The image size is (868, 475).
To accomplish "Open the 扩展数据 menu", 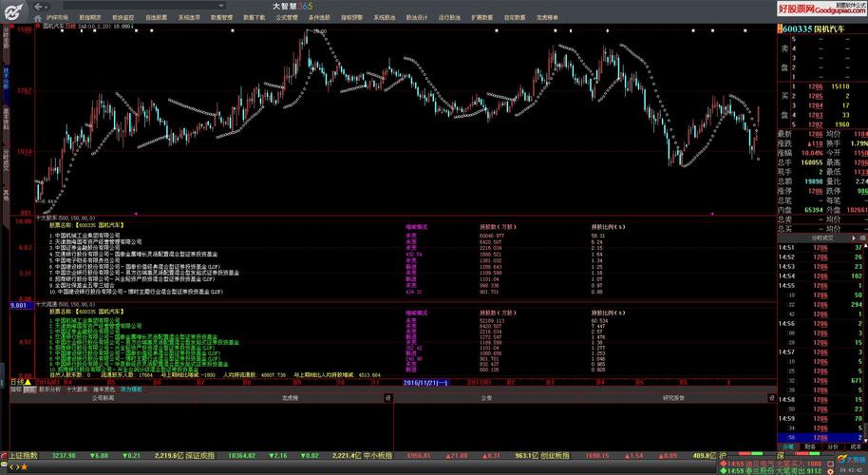I will tap(482, 18).
